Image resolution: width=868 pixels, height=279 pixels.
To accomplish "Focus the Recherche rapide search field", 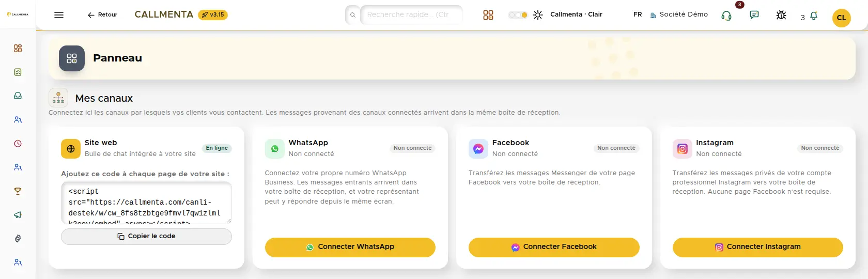I will click(411, 15).
